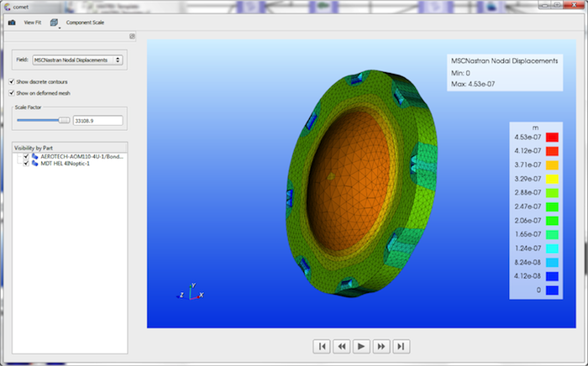Click the orange 3.71e-07 legend swatch
This screenshot has height=366, width=588.
[552, 165]
